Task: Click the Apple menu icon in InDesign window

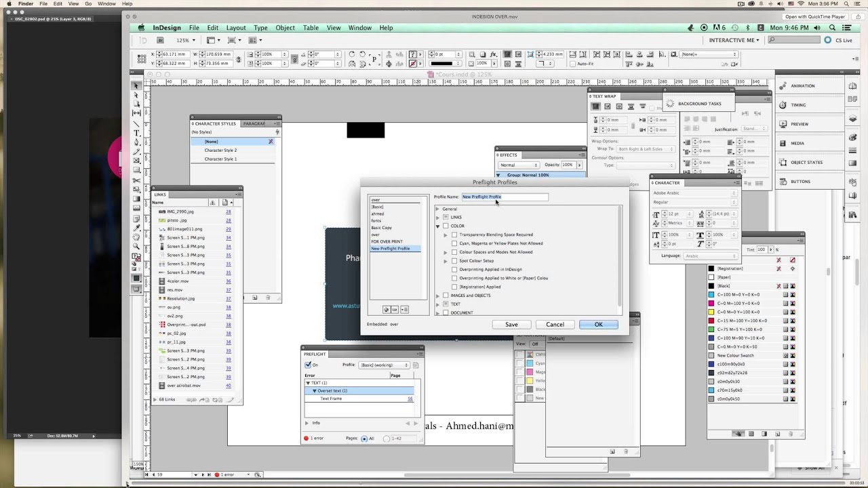Action: click(x=142, y=28)
